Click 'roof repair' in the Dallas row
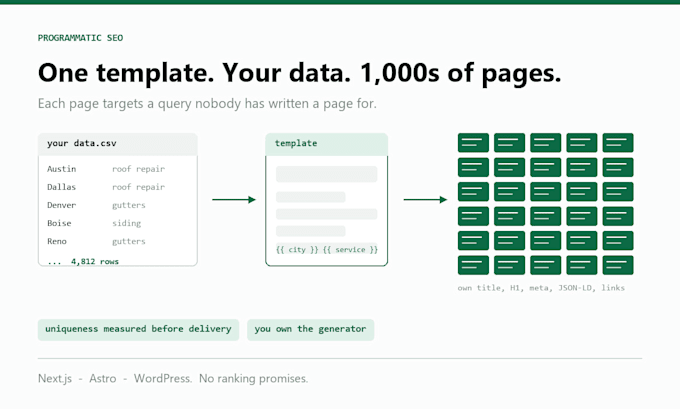The width and height of the screenshot is (680, 409). click(x=138, y=187)
